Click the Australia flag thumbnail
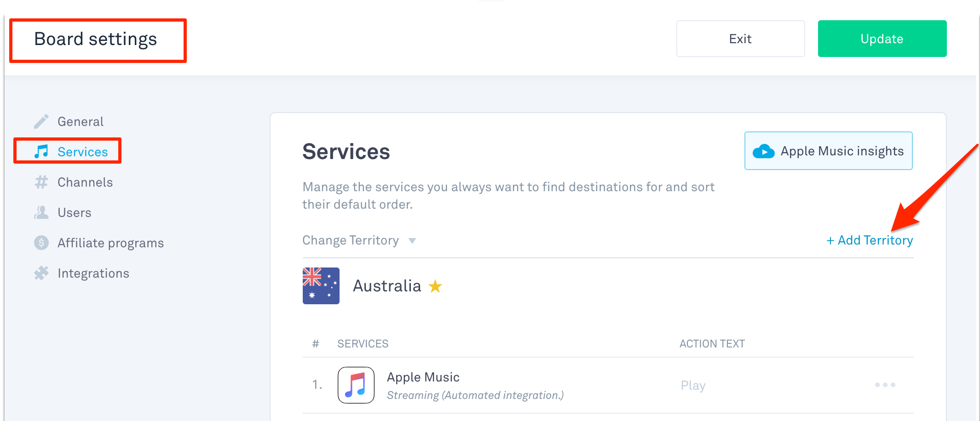Image resolution: width=980 pixels, height=421 pixels. click(321, 286)
